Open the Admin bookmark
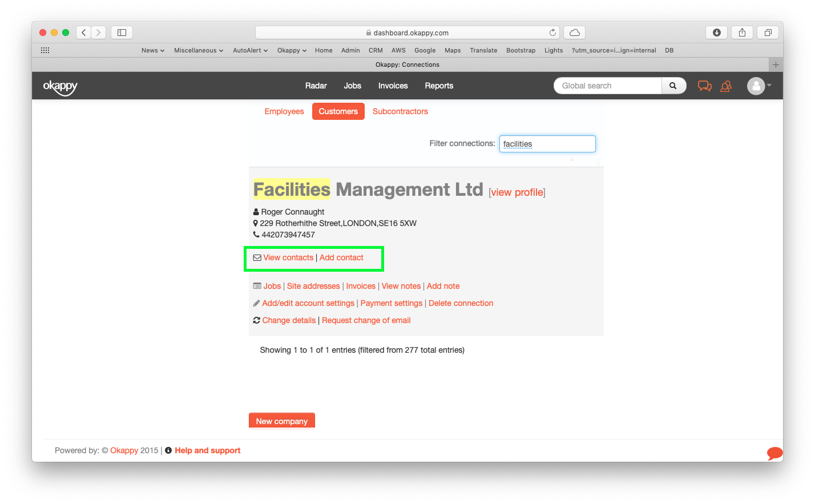This screenshot has width=815, height=504. 350,50
